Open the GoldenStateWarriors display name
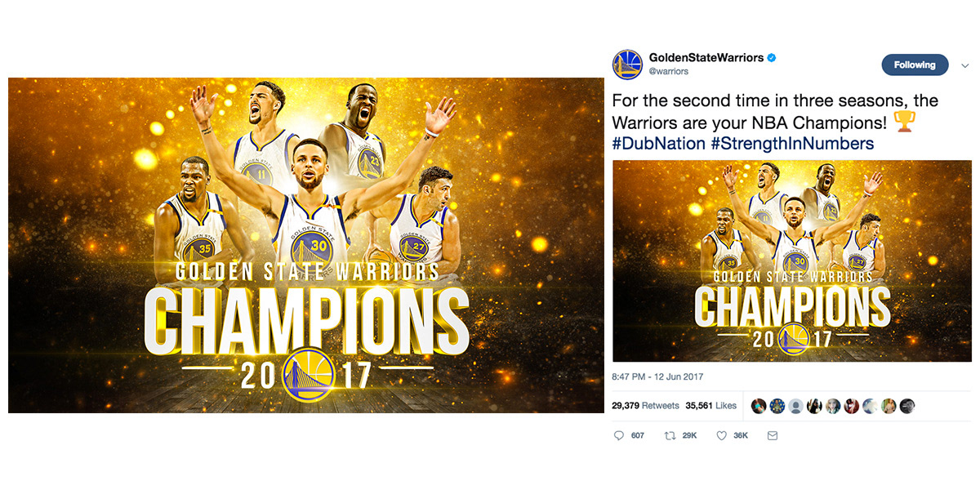The height and width of the screenshot is (490, 980). 706,58
